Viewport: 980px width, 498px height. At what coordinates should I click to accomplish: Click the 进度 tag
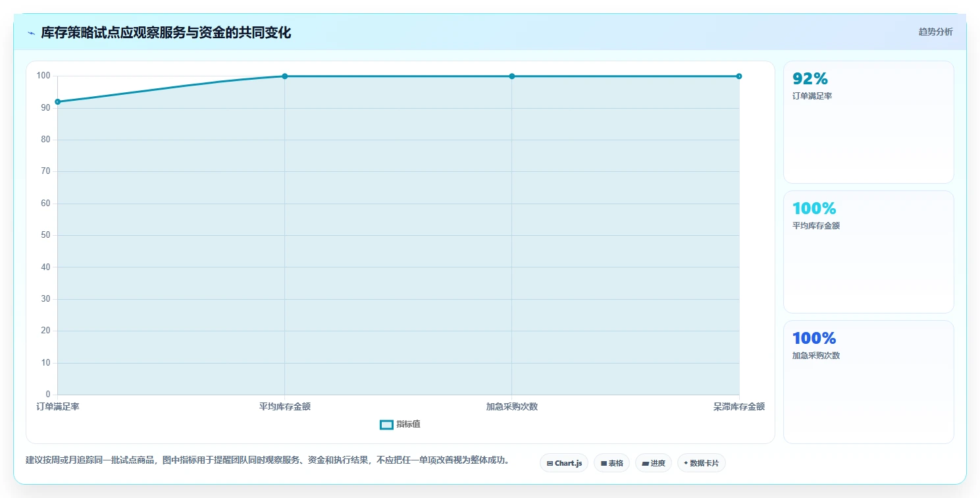click(x=654, y=463)
